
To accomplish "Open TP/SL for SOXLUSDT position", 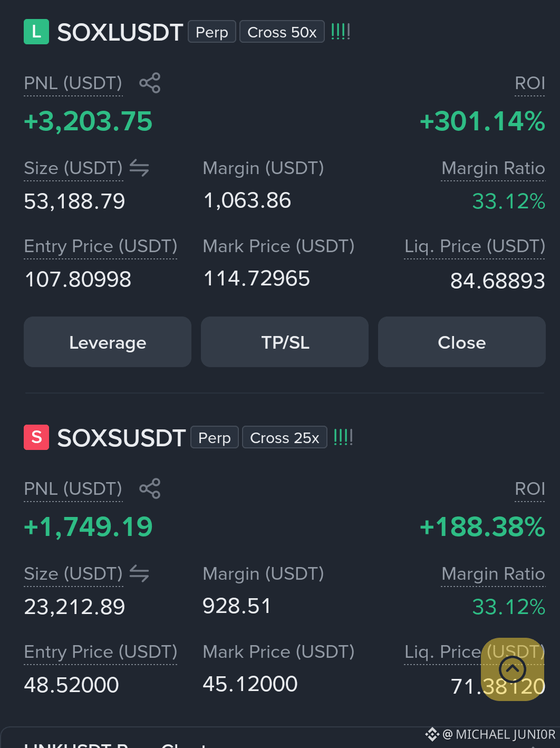I will click(285, 342).
